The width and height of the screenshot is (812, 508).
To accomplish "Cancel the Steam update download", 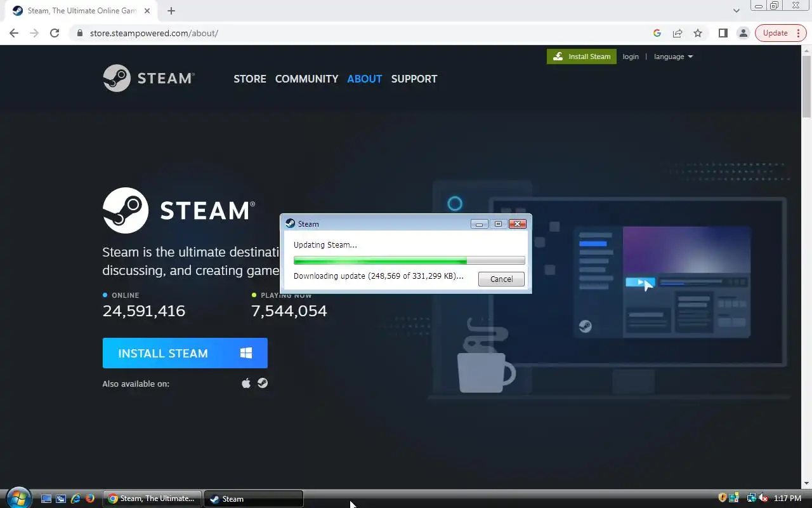I will pos(501,279).
